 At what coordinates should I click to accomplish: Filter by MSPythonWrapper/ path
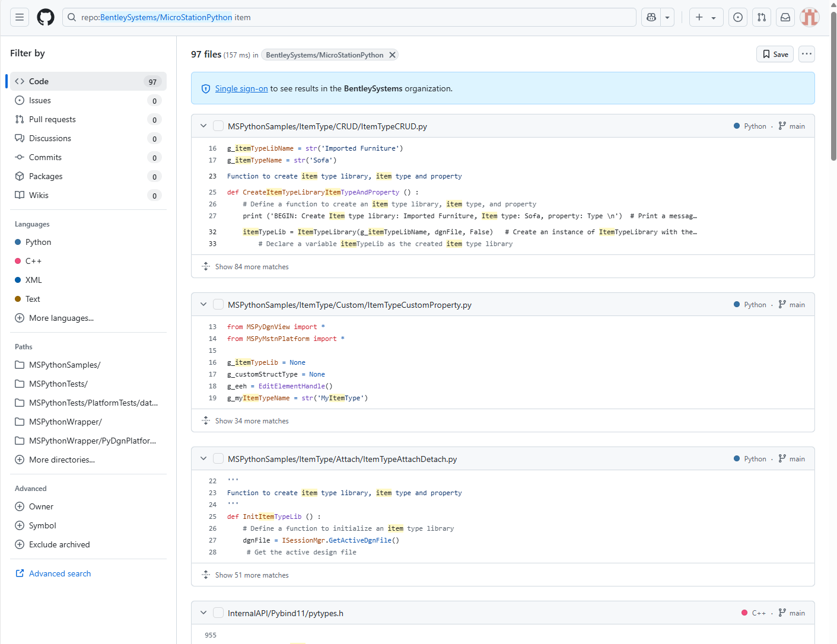(88, 422)
